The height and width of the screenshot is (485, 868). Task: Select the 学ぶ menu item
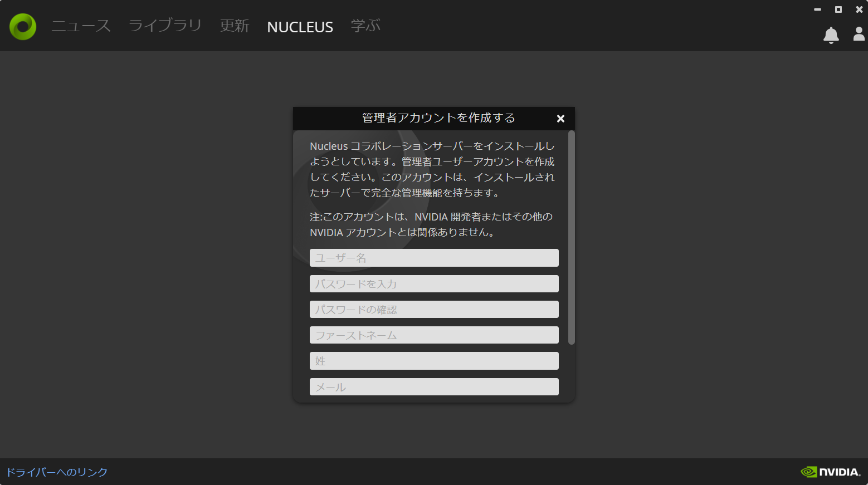point(365,26)
